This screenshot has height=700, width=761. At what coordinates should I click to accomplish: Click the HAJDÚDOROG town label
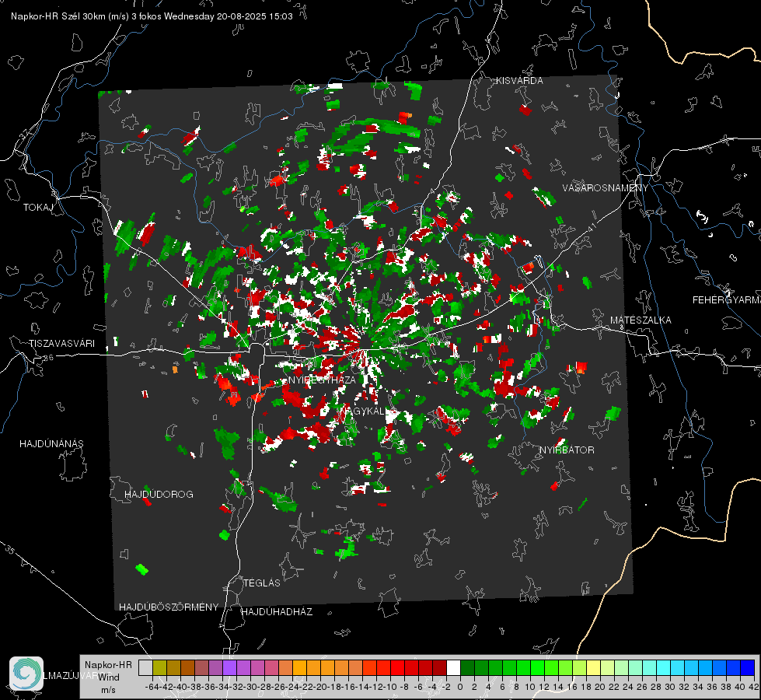point(159,494)
